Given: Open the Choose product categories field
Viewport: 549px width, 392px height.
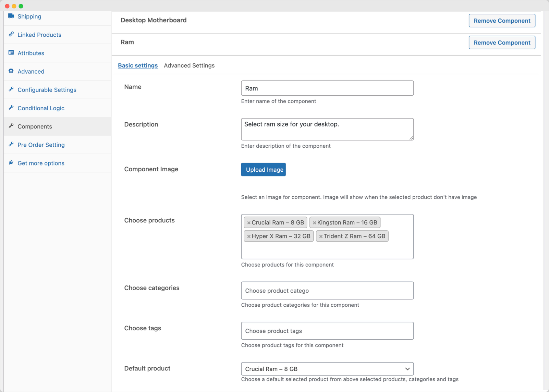Looking at the screenshot, I should [x=327, y=290].
